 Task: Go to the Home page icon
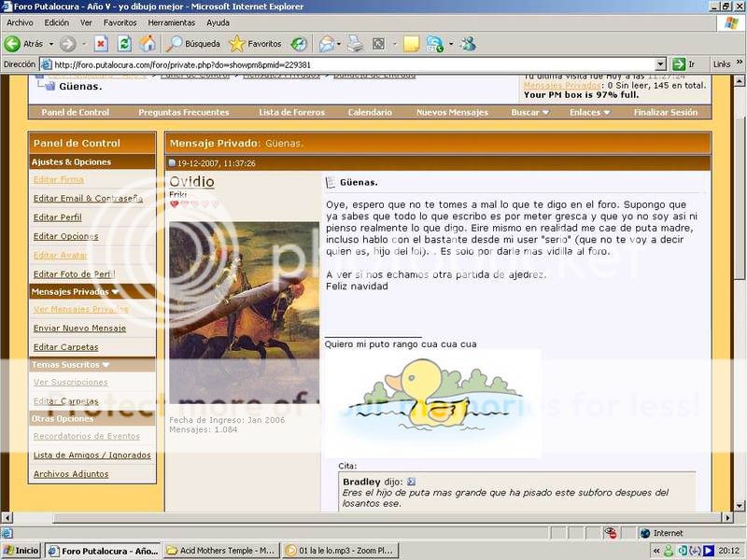148,44
